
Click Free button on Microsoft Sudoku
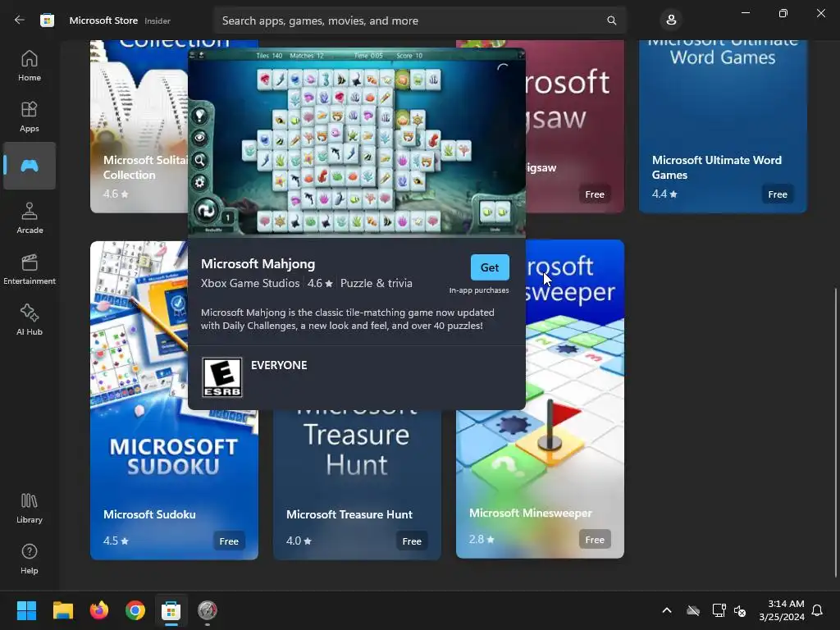point(229,541)
